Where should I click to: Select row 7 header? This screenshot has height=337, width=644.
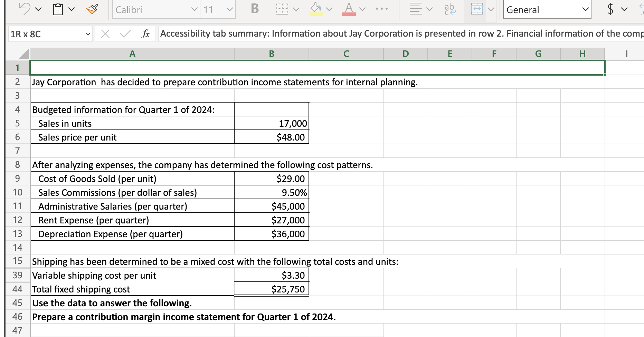(x=18, y=151)
